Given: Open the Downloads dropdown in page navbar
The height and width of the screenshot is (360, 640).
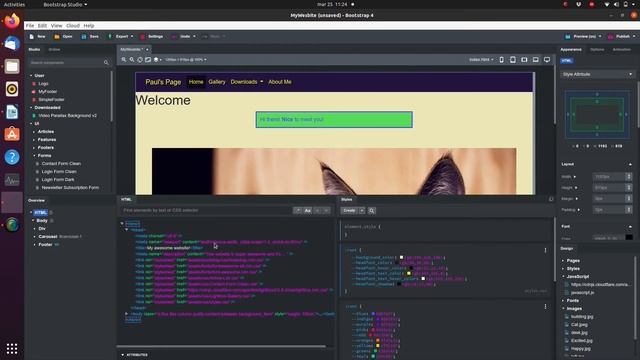Looking at the screenshot, I should point(247,82).
